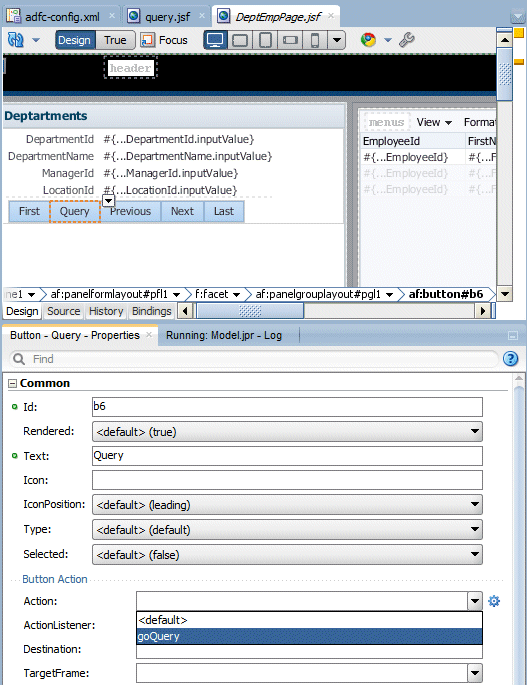Switch to Running: Model.jpr - Log tab
This screenshot has width=527, height=685.
pyautogui.click(x=224, y=335)
